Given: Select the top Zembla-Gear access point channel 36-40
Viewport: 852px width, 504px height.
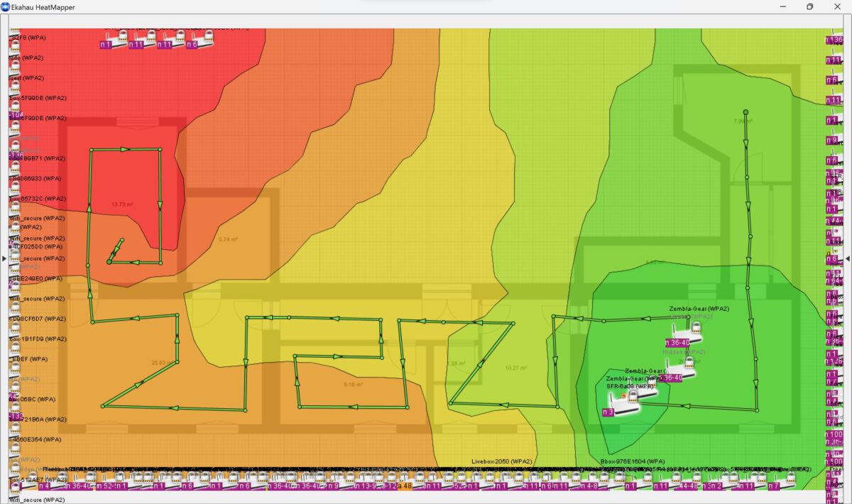Looking at the screenshot, I should (683, 334).
